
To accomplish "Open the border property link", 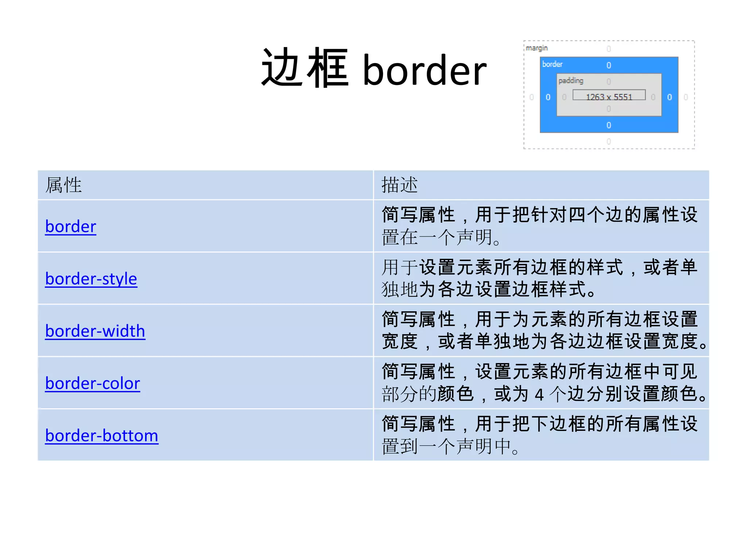I will 71,226.
